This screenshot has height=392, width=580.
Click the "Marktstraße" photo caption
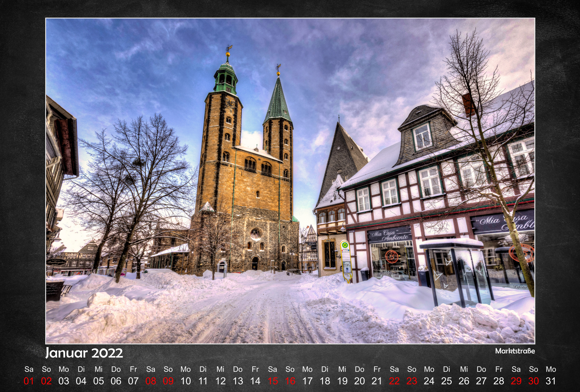pos(515,351)
